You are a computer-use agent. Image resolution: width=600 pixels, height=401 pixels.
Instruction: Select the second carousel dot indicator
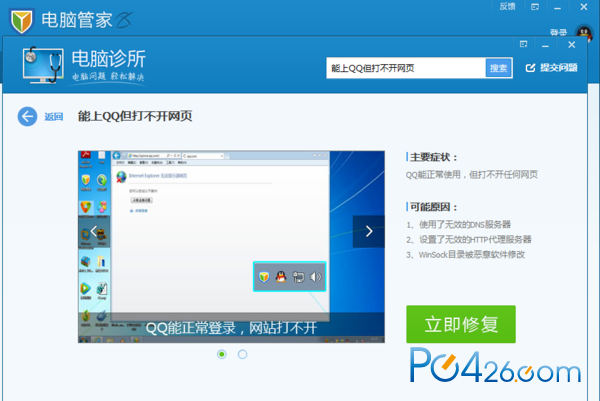[x=242, y=354]
